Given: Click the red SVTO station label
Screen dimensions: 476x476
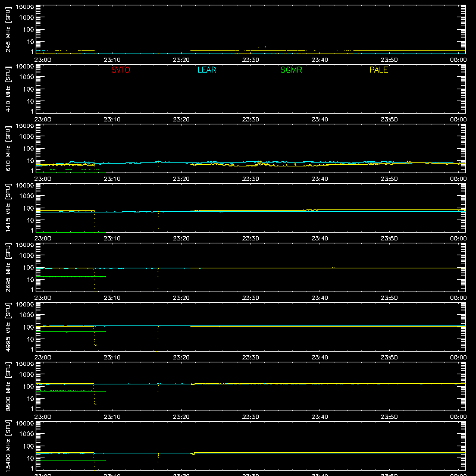Looking at the screenshot, I should point(121,70).
